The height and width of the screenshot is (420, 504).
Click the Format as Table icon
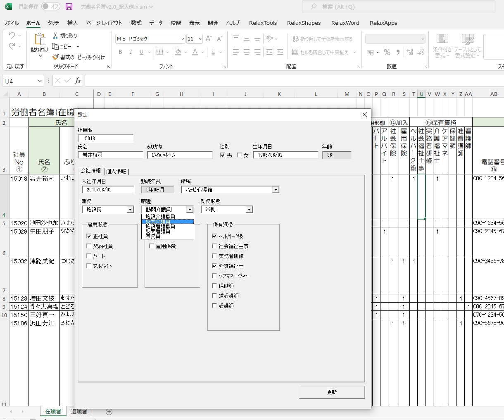[468, 39]
